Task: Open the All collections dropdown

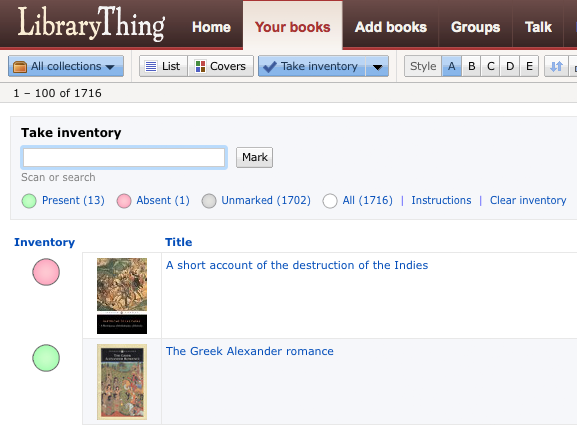Action: pyautogui.click(x=66, y=66)
